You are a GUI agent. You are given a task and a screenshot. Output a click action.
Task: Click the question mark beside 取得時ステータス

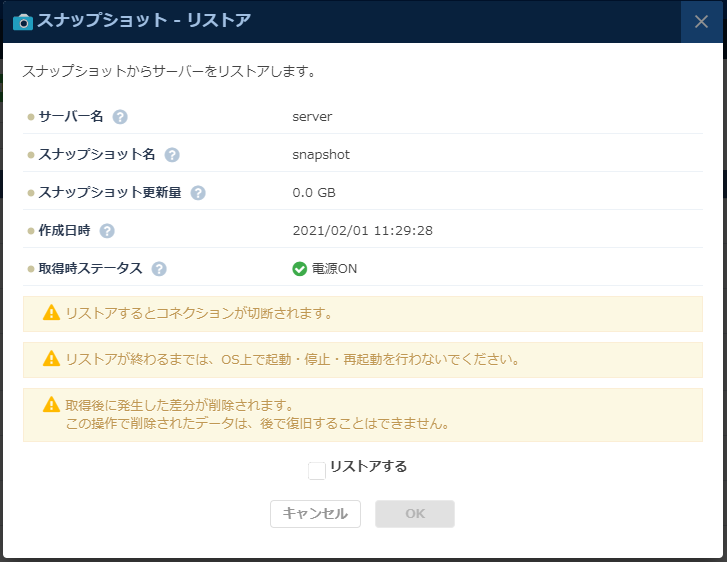pyautogui.click(x=159, y=269)
